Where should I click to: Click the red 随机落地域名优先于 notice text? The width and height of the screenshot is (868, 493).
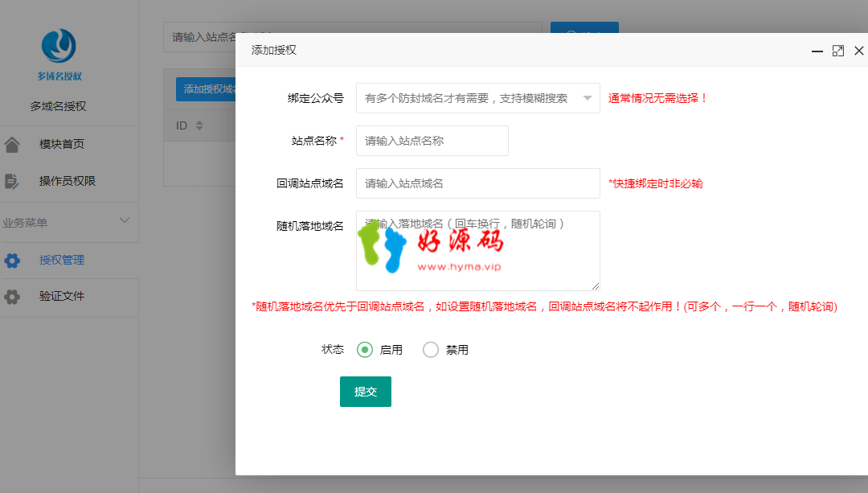pyautogui.click(x=544, y=307)
